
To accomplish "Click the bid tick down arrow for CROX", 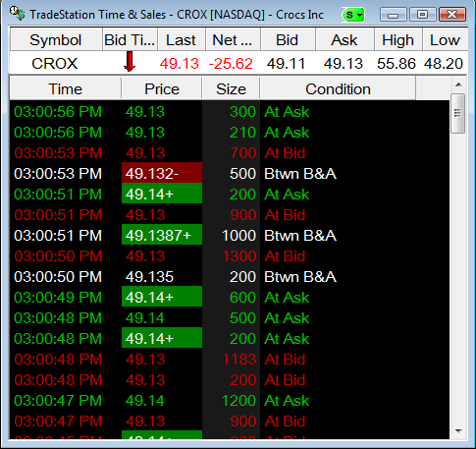I will click(130, 61).
